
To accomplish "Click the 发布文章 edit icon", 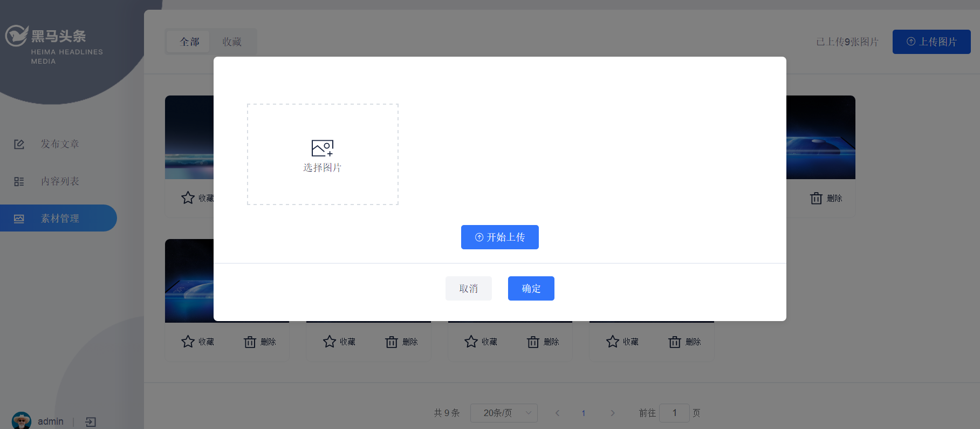I will pos(19,144).
